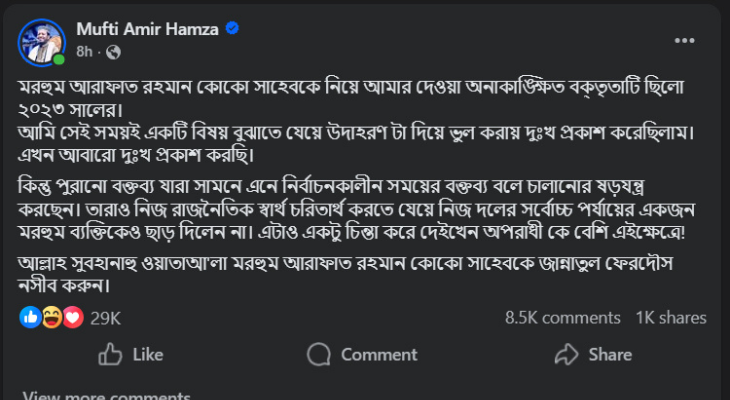Screen dimensions: 730x400
Task: Click the red heart Love reaction icon
Action: 71,317
